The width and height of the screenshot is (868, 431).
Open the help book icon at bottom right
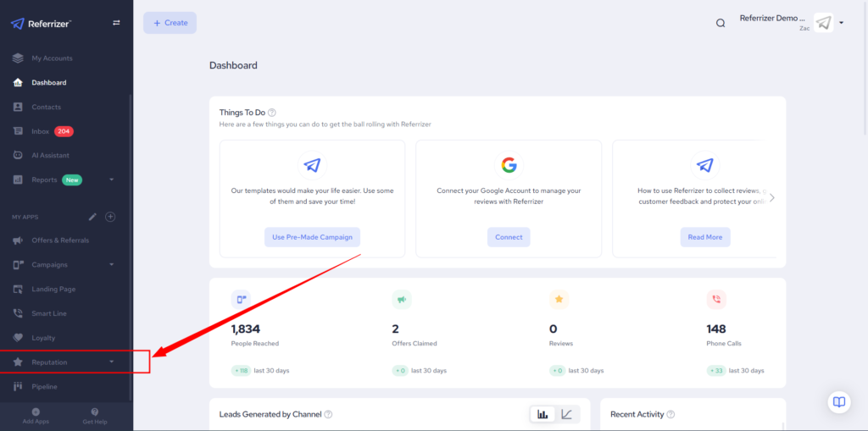(x=838, y=401)
